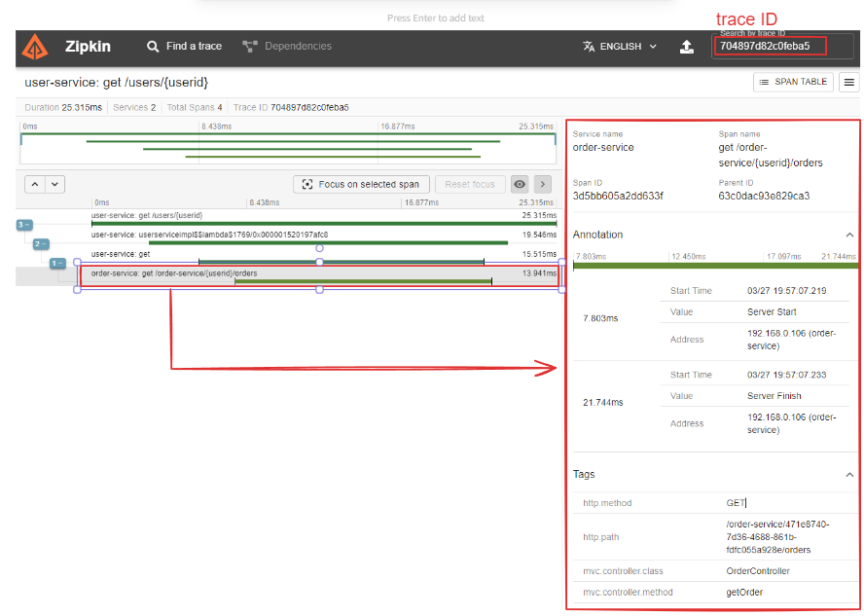Open the hamburger menu beside SPAN TABLE
Image resolution: width=864 pixels, height=616 pixels.
(848, 83)
